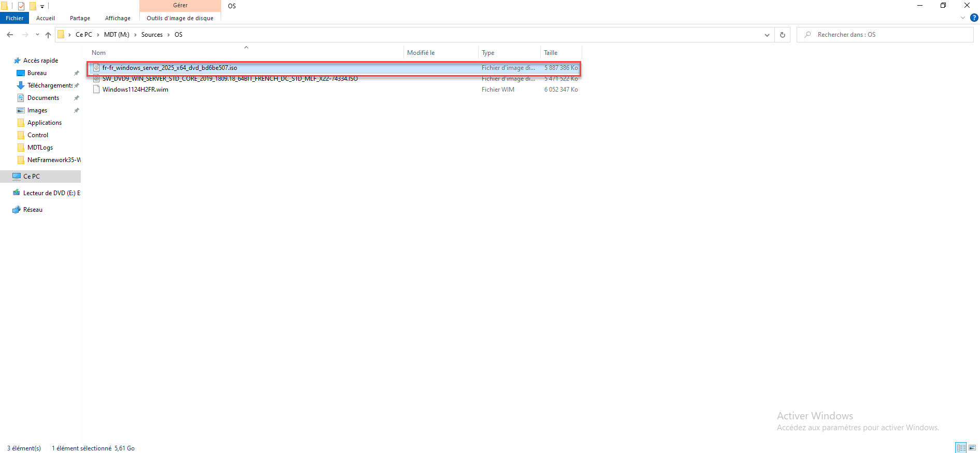Expand the address bar history dropdown

click(x=767, y=35)
